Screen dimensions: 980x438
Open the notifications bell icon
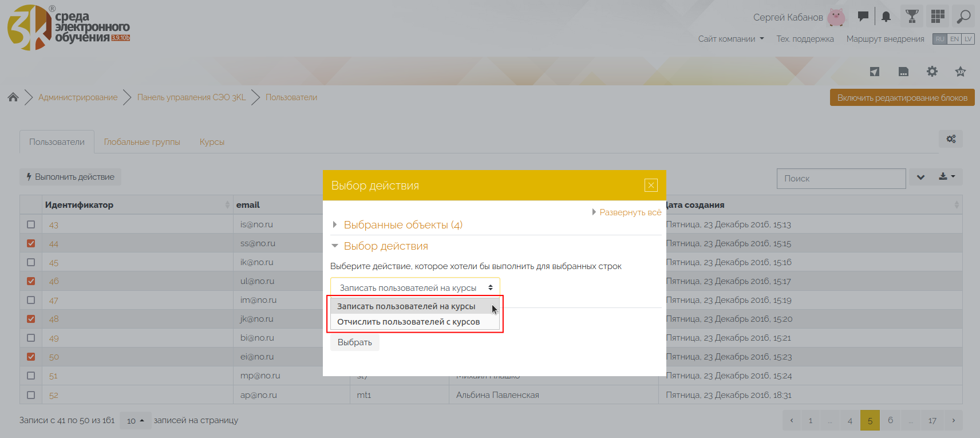point(886,17)
